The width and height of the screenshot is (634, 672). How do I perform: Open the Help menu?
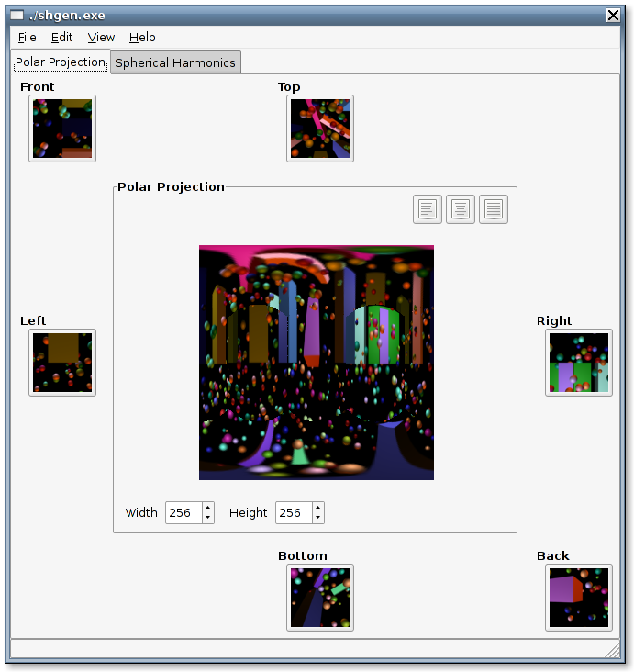142,38
